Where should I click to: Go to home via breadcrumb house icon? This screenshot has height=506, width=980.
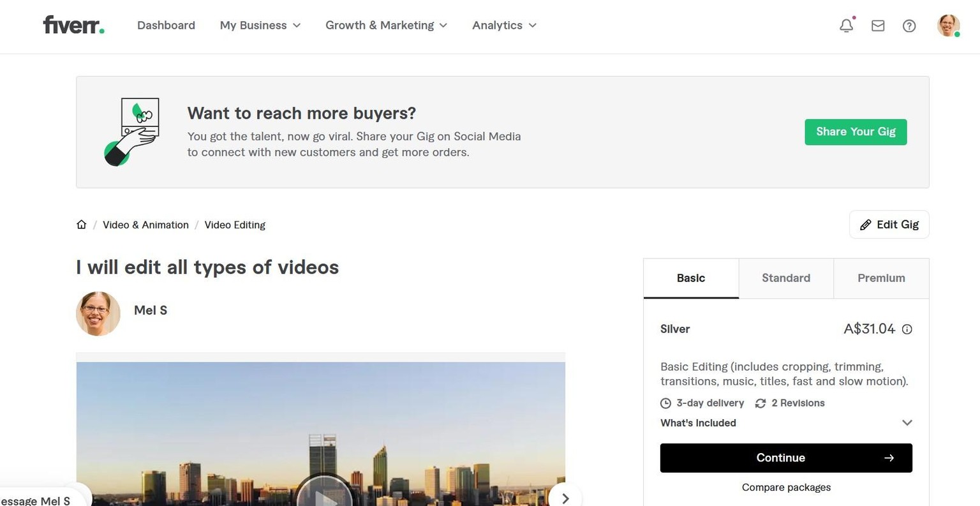[81, 225]
